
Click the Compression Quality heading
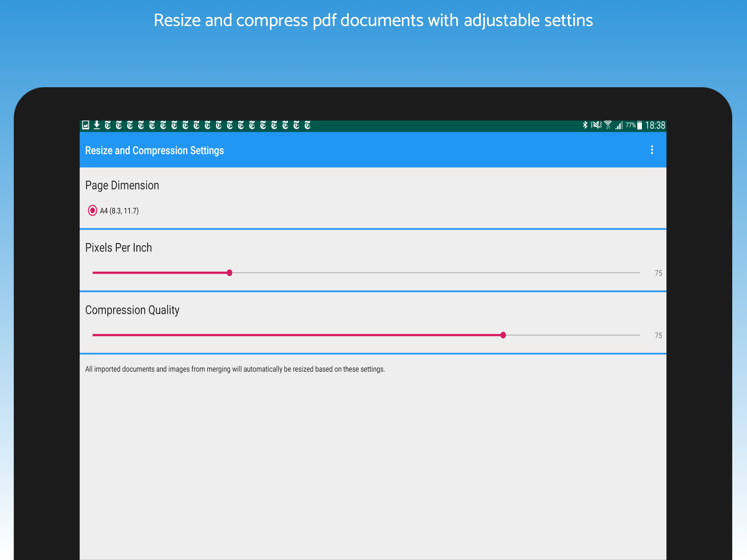click(x=132, y=310)
